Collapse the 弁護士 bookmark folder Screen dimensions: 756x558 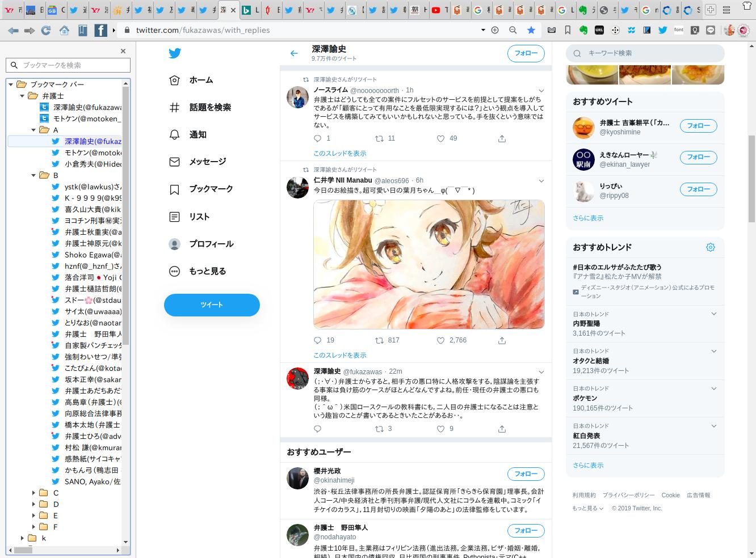pyautogui.click(x=22, y=96)
